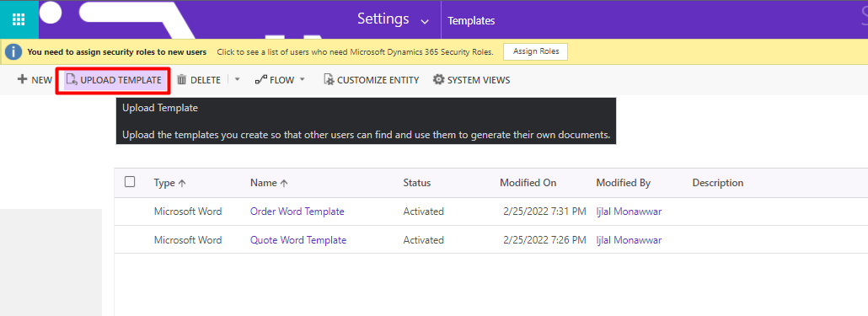Image resolution: width=868 pixels, height=316 pixels.
Task: Click 'Click to see a list of users' text
Action: click(x=356, y=52)
